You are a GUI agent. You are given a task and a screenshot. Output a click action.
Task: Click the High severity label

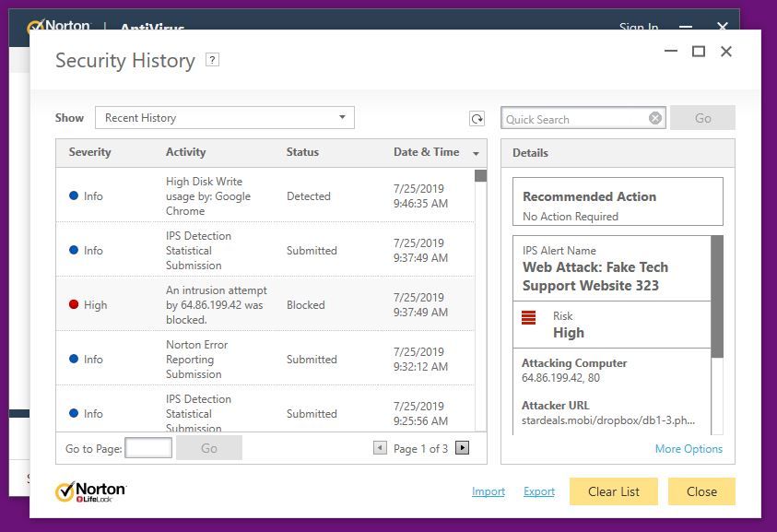95,305
